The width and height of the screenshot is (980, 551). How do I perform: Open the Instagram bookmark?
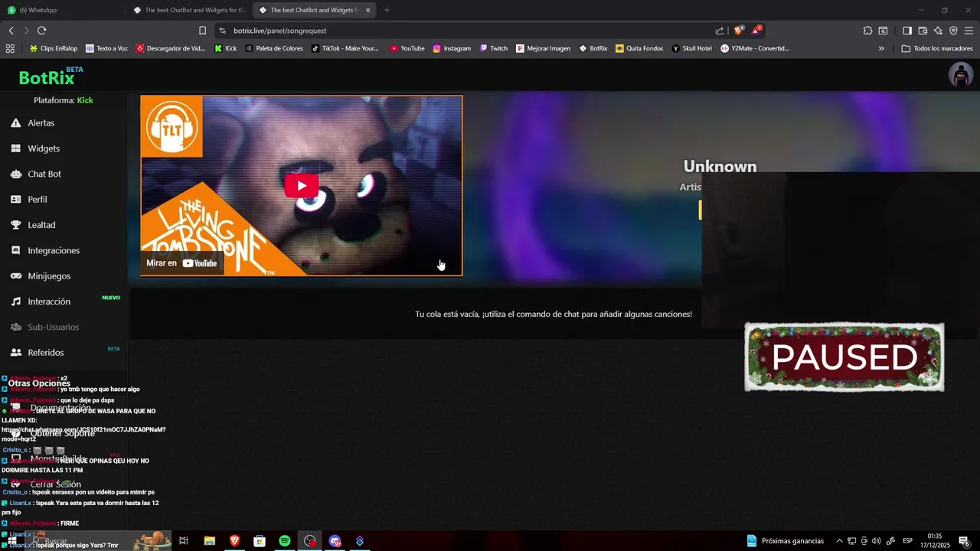click(x=452, y=48)
